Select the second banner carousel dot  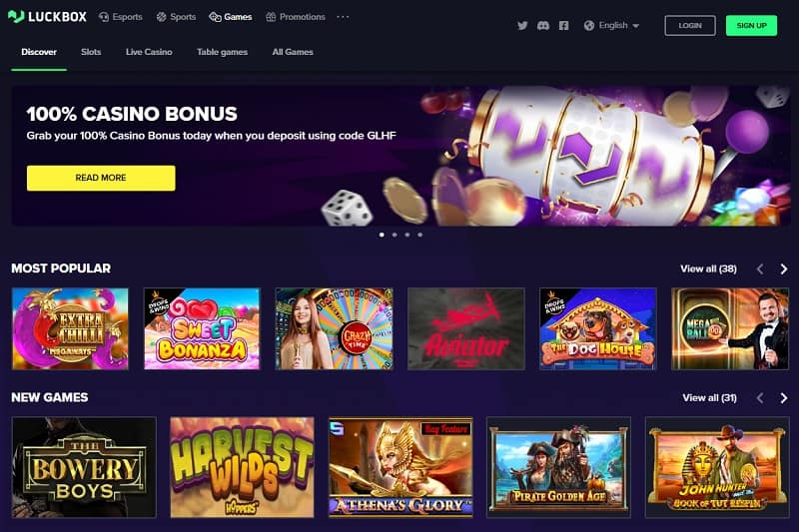(x=395, y=235)
